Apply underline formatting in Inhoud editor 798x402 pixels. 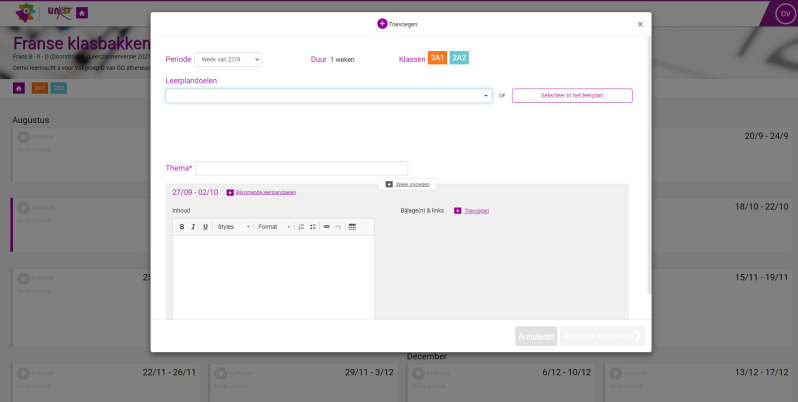click(205, 227)
